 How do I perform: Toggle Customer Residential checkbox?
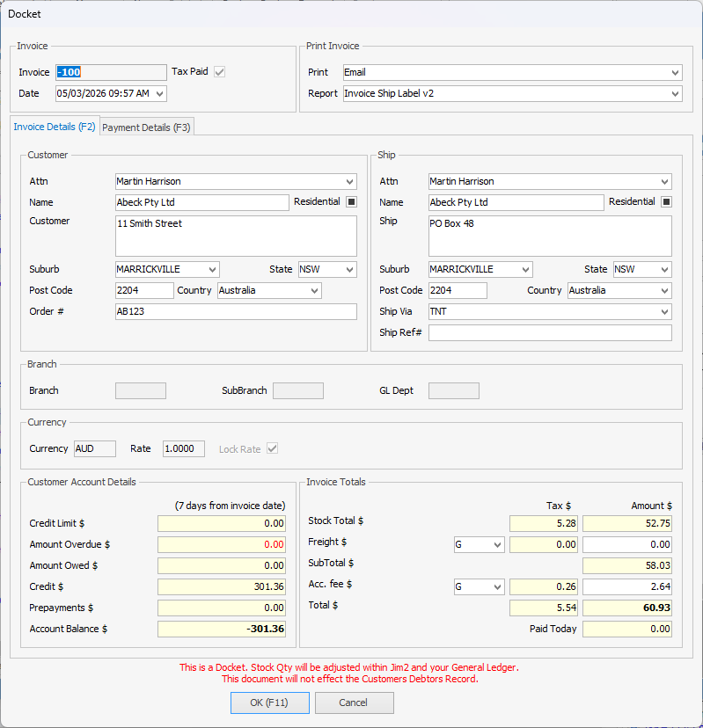351,201
